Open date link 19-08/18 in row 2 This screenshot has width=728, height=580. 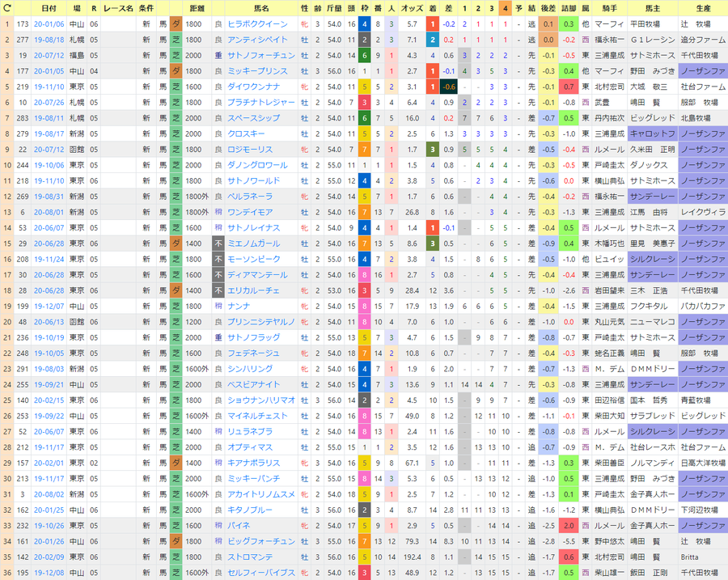[49, 40]
